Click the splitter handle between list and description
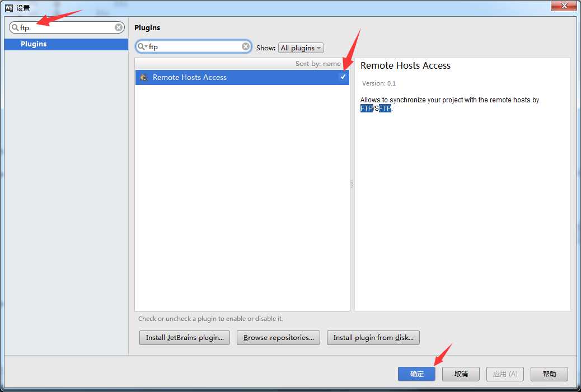 click(352, 184)
